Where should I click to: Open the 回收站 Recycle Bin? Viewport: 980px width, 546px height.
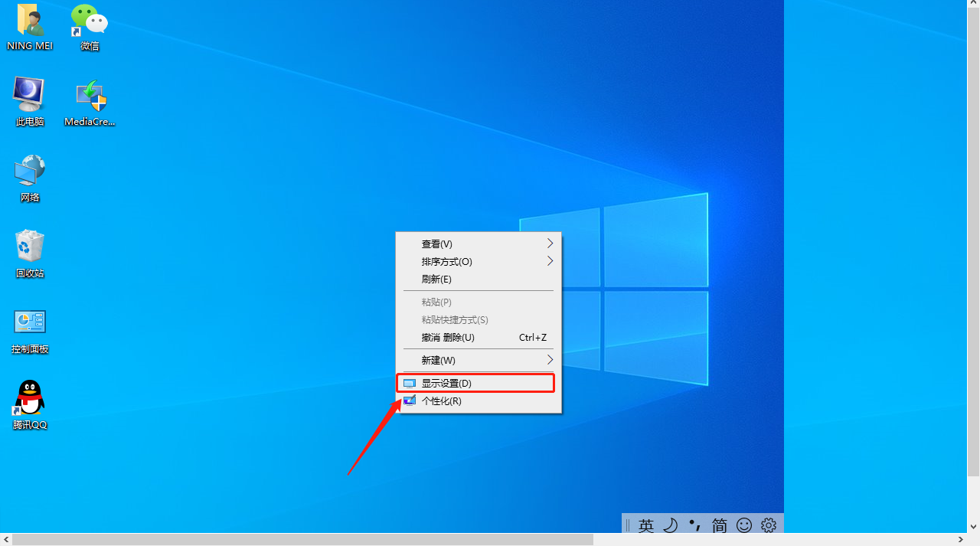(x=29, y=247)
